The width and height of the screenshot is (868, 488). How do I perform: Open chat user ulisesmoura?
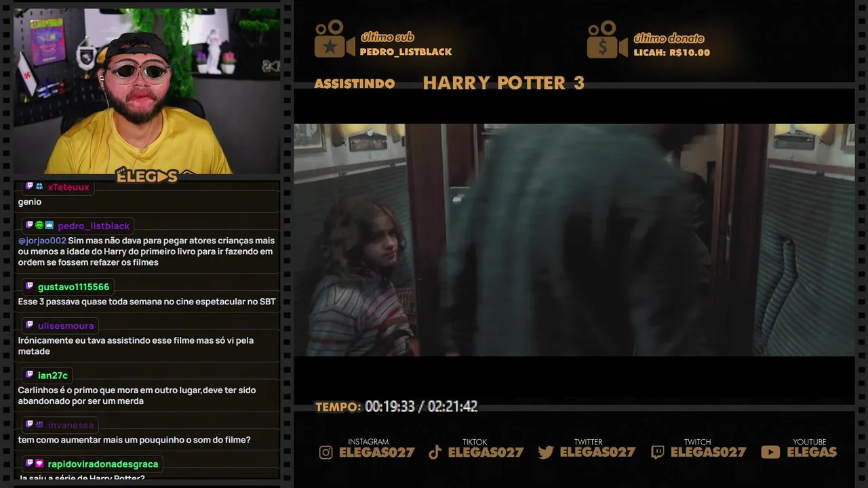tap(66, 326)
